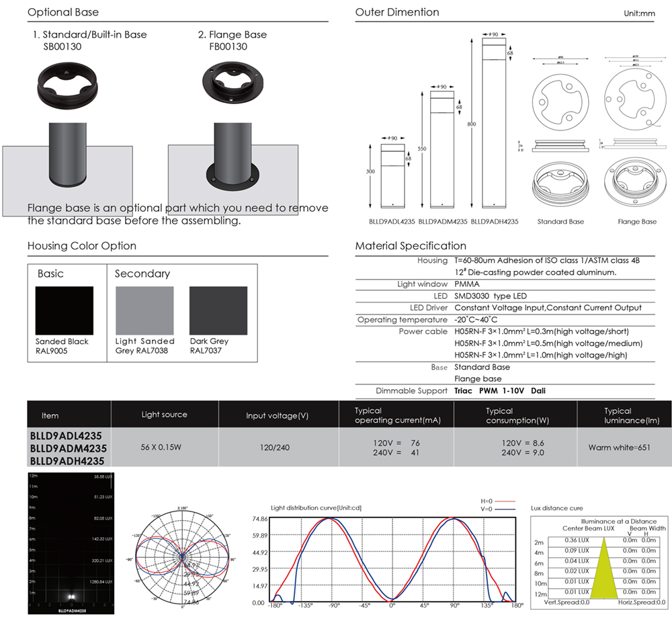The image size is (672, 617).
Task: Click the "Basic" color group label
Action: tap(50, 274)
